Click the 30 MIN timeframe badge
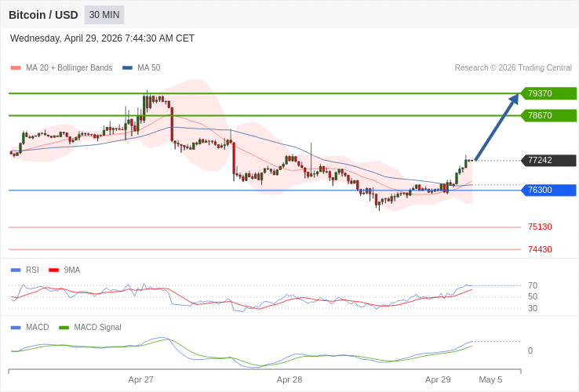This screenshot has height=392, width=579. click(x=104, y=15)
